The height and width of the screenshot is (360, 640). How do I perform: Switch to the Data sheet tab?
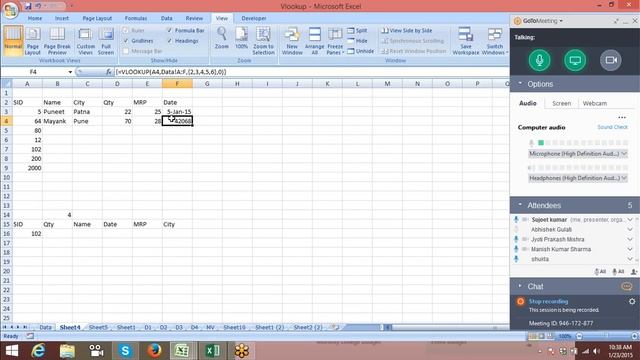point(45,327)
